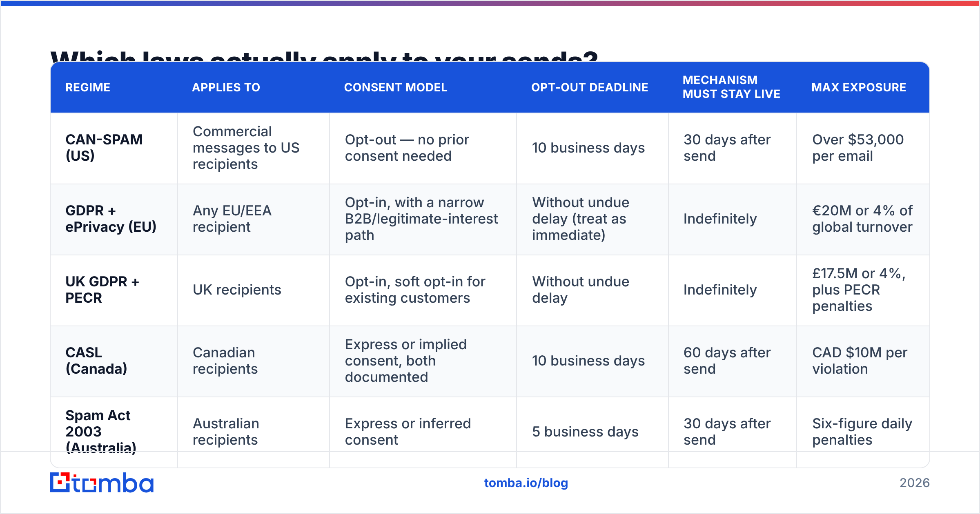The width and height of the screenshot is (980, 514).
Task: Click the CASL (Canada) row label
Action: click(96, 361)
